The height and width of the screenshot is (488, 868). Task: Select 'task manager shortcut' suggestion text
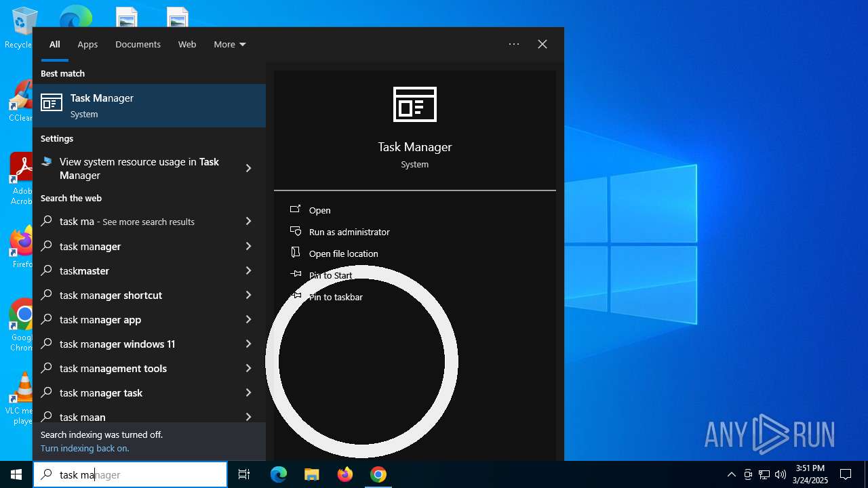tap(111, 295)
